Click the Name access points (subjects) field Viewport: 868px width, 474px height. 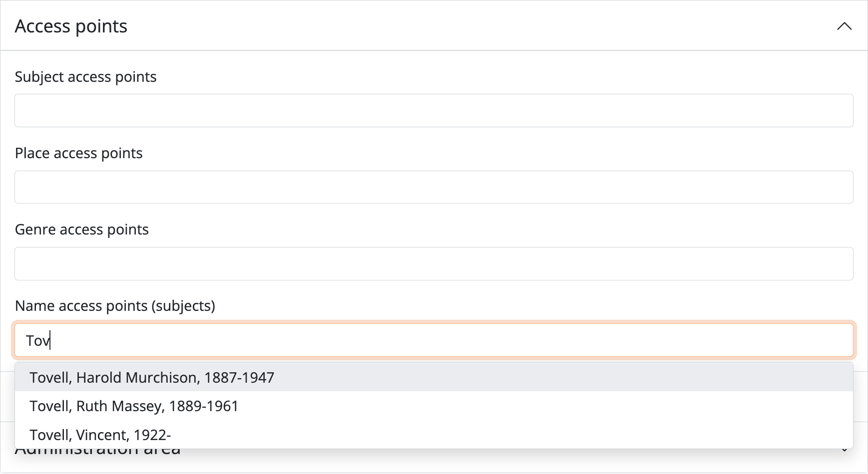coord(434,340)
